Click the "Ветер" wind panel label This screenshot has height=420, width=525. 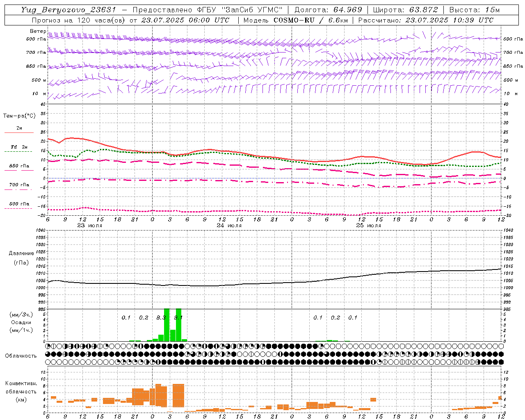38,31
